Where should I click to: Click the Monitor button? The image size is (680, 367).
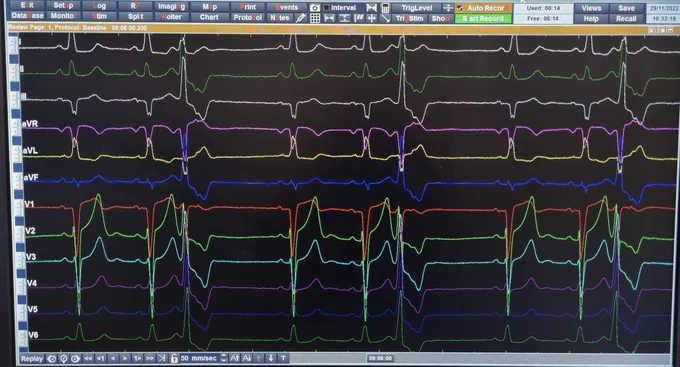coord(63,16)
